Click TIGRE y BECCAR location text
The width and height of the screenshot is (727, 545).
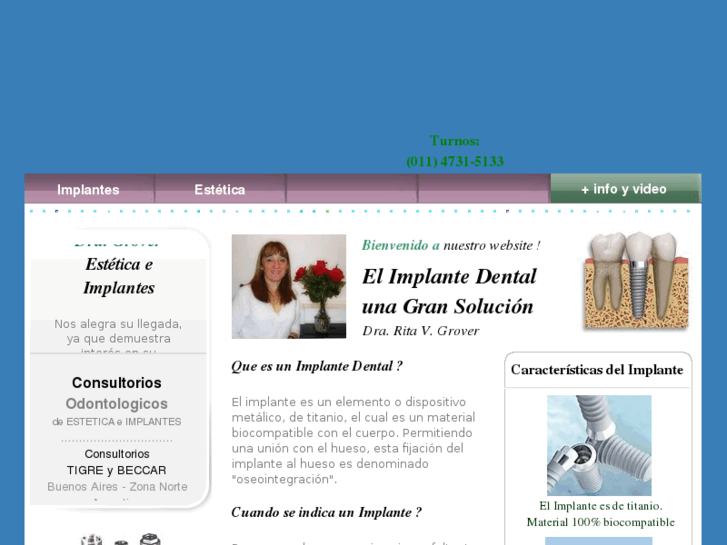(x=117, y=470)
